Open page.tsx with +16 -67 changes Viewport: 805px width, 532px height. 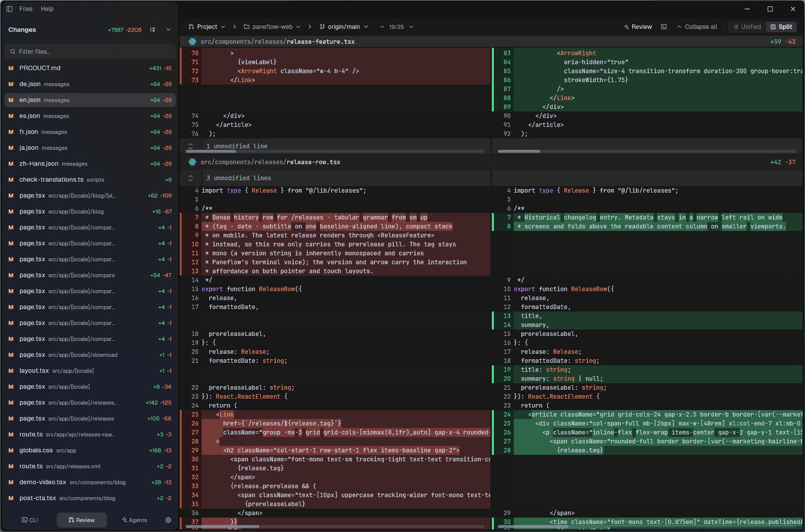90,212
